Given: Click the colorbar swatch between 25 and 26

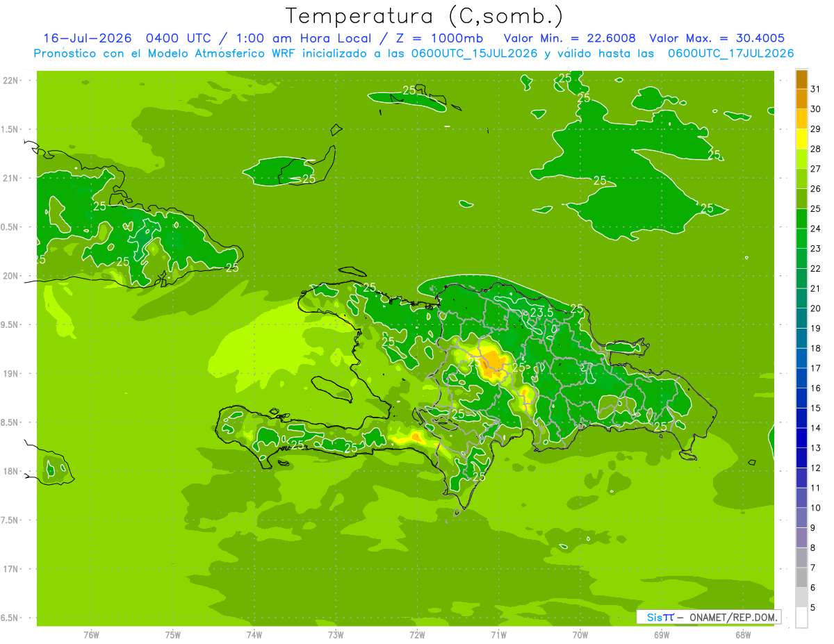Looking at the screenshot, I should [801, 199].
